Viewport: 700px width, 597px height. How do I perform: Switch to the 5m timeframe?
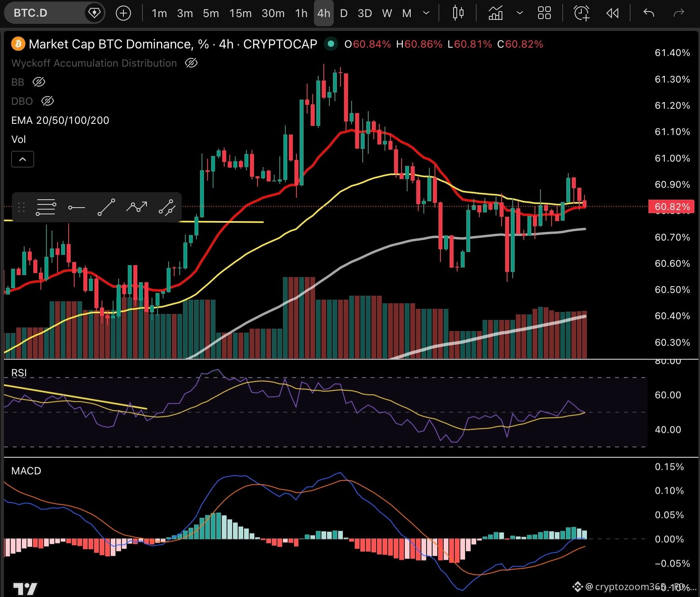(211, 13)
